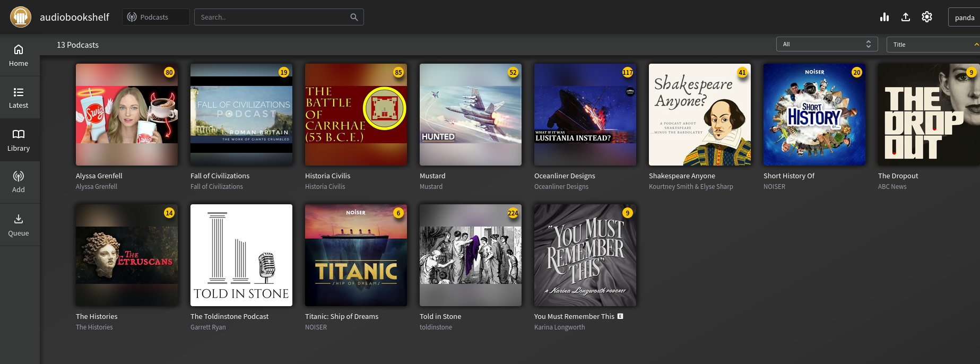Click author toldinstone
Viewport: 980px width, 364px height.
[x=436, y=327]
